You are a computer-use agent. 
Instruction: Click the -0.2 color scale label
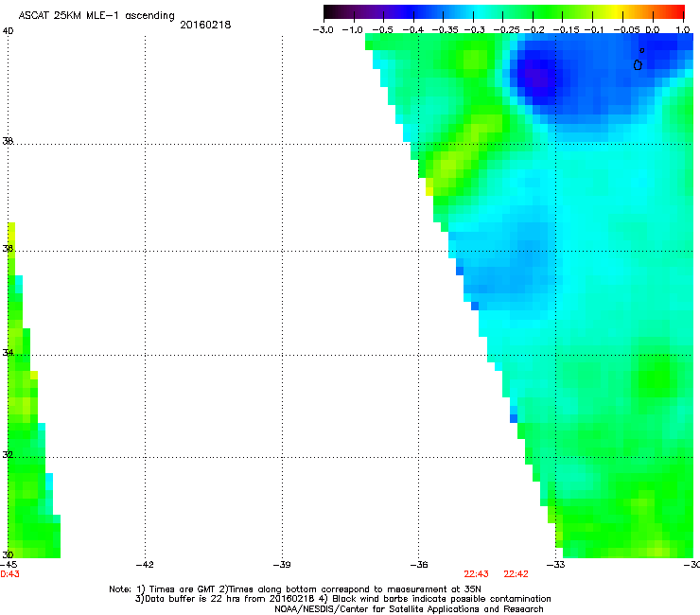coord(534,30)
